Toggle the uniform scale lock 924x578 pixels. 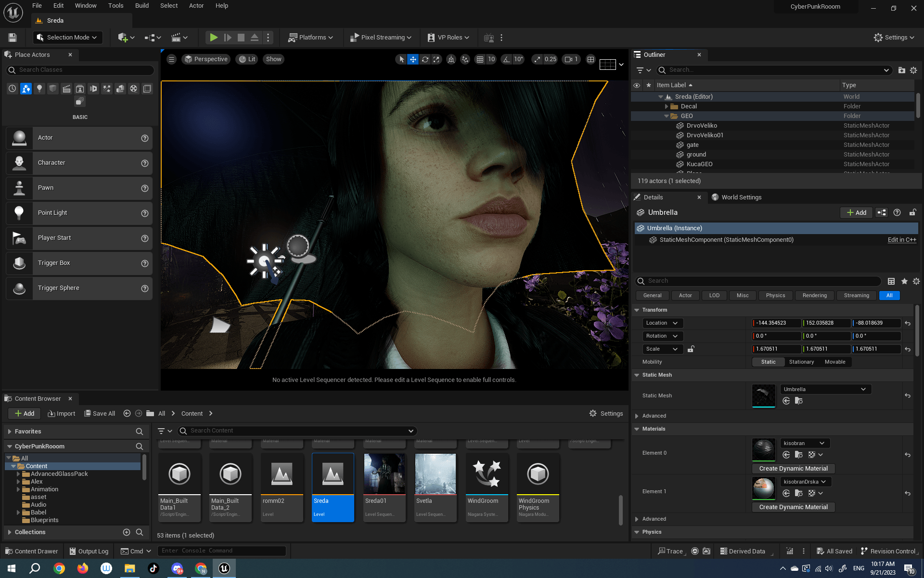tap(691, 349)
